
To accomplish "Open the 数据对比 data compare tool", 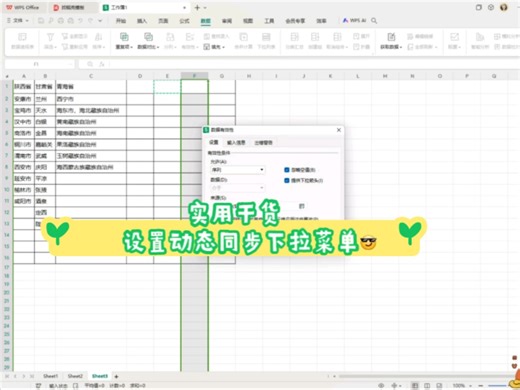I will 148,41.
